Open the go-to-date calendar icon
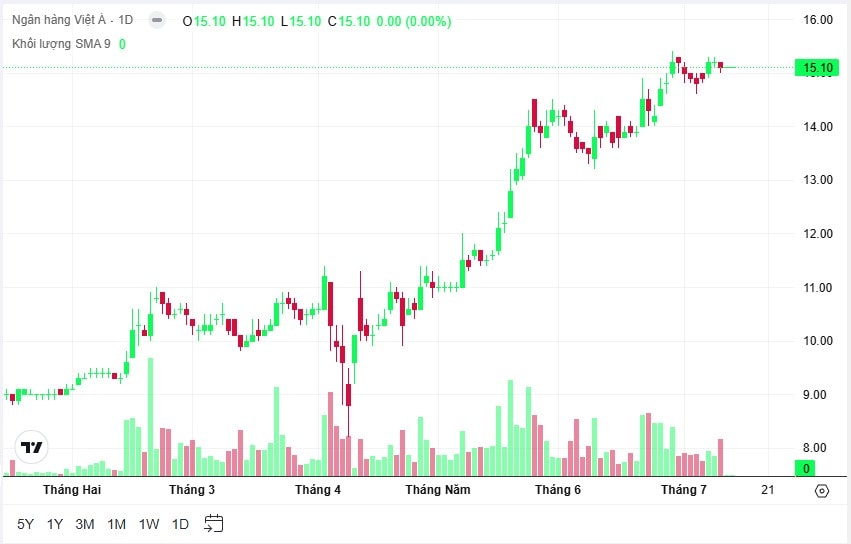 [214, 523]
